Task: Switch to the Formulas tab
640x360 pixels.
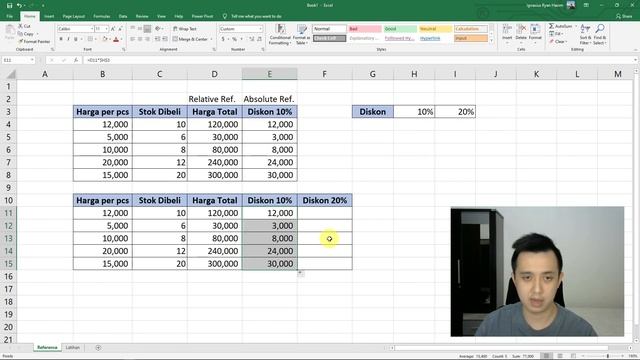Action: coord(102,16)
